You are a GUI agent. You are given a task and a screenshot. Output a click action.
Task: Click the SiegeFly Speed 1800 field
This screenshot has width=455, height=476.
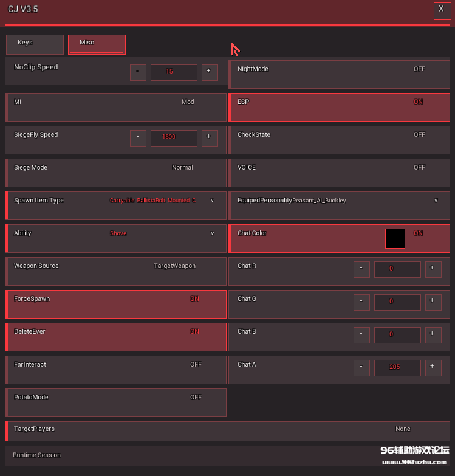[x=174, y=138]
